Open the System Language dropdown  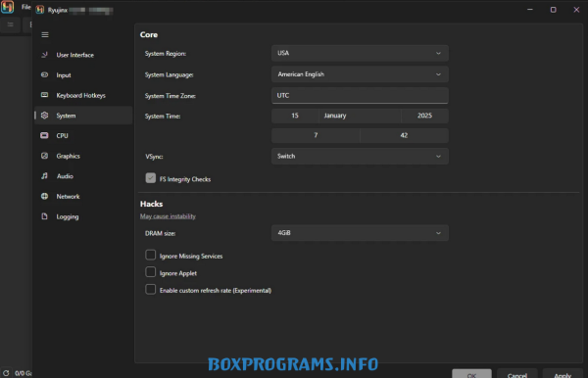[x=360, y=74]
